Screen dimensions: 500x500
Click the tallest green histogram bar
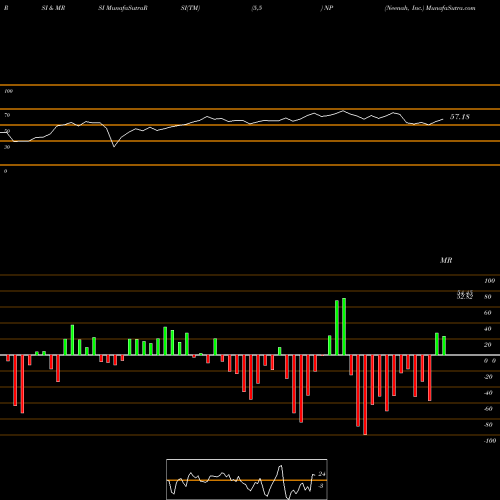(x=344, y=327)
